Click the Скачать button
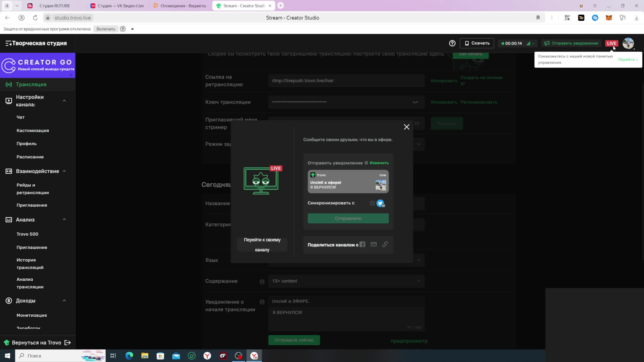Image resolution: width=644 pixels, height=362 pixels. pos(477,43)
